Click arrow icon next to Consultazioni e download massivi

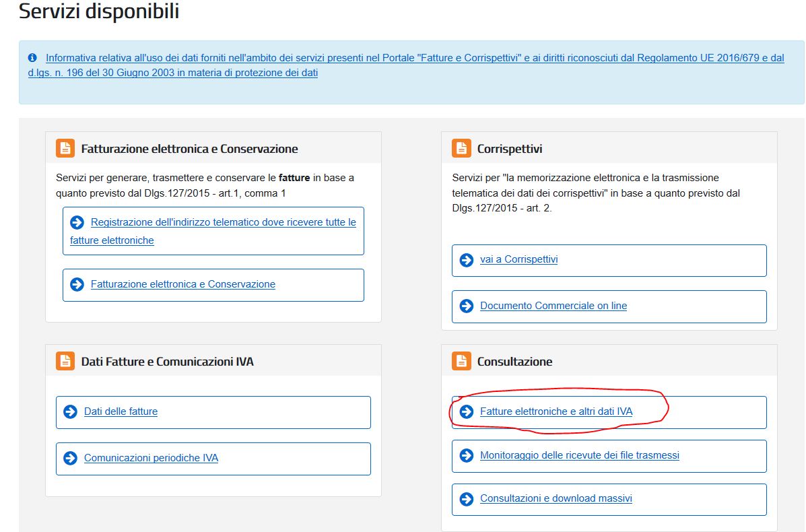[x=467, y=499]
